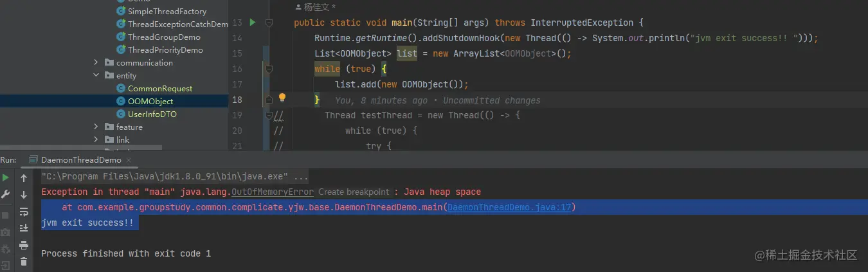868x272 pixels.
Task: Open DaemonThreadDemo.java:17 stack trace link
Action: coord(509,207)
